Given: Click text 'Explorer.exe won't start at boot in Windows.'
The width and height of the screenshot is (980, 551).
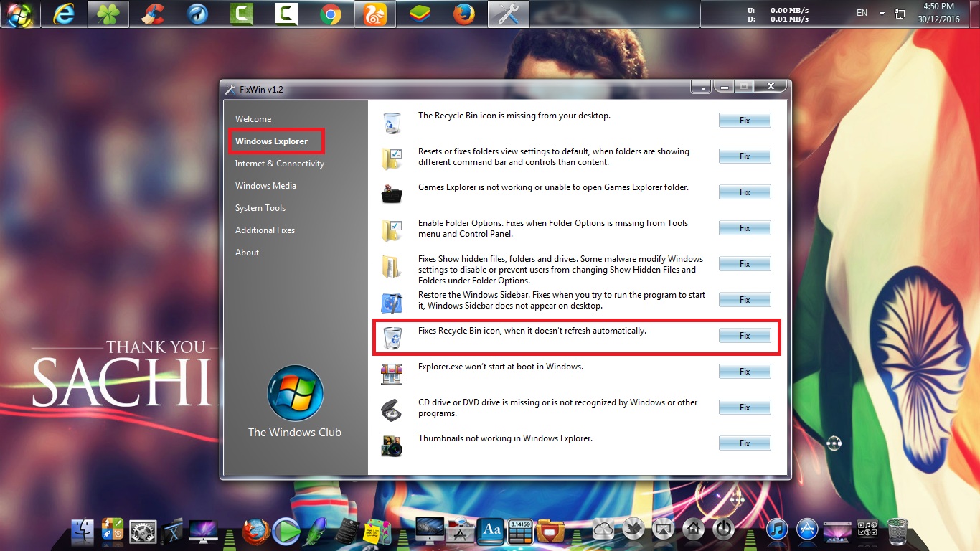Looking at the screenshot, I should pyautogui.click(x=501, y=367).
